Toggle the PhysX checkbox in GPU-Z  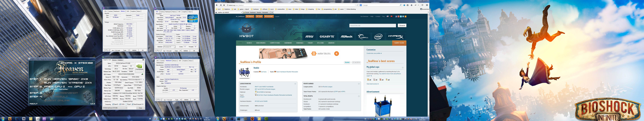(126, 104)
